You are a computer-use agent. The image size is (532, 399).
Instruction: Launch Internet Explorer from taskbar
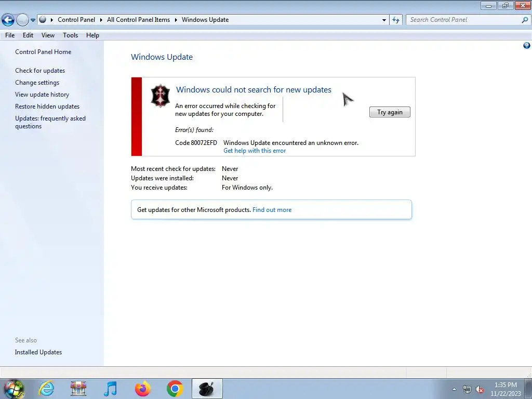[x=46, y=389]
